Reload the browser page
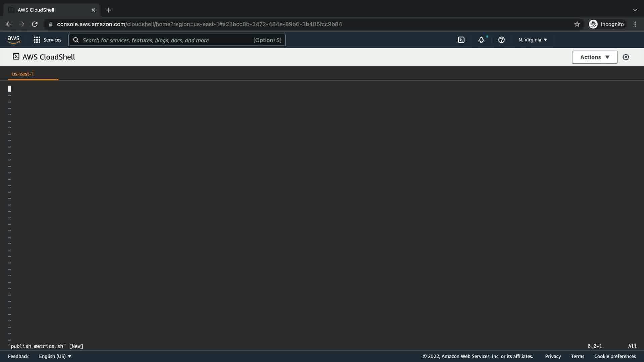The height and width of the screenshot is (362, 644). pos(35,24)
